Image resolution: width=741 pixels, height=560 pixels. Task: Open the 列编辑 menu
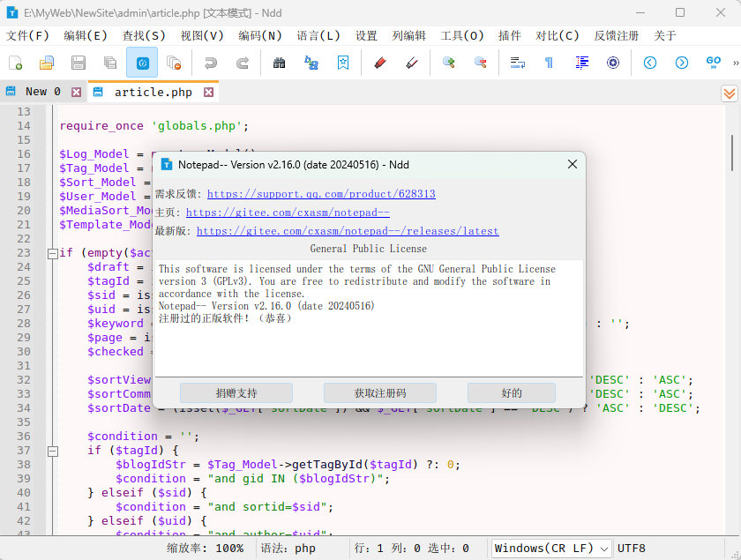click(409, 36)
